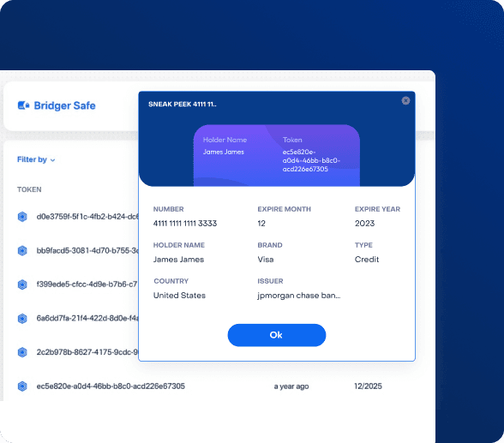This screenshot has height=443, width=504.
Task: Click the Filter by chevron arrow
Action: pos(53,160)
